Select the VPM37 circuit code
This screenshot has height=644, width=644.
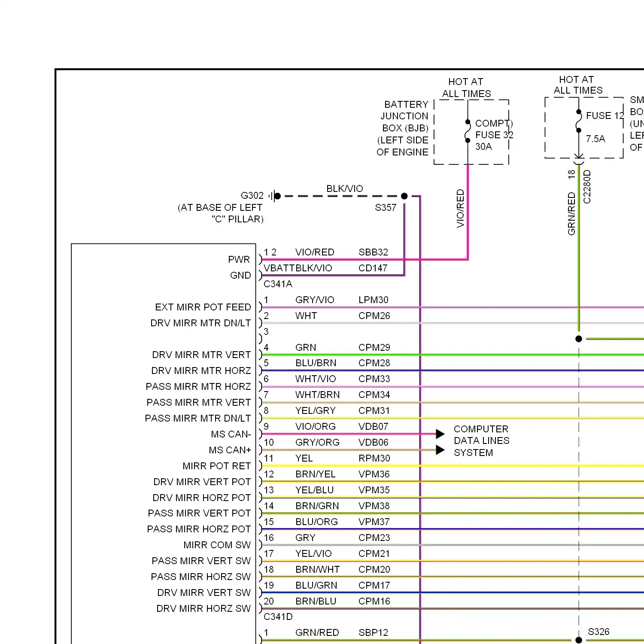click(x=374, y=522)
